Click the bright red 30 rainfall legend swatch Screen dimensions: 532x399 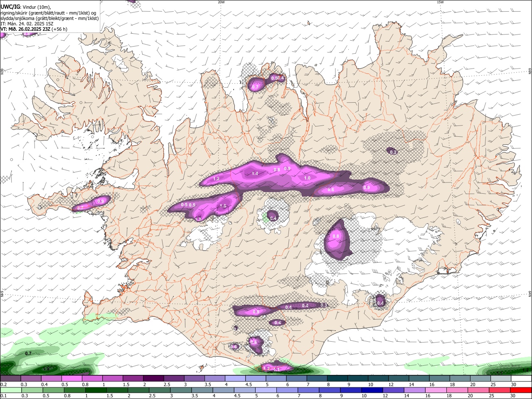point(521,390)
